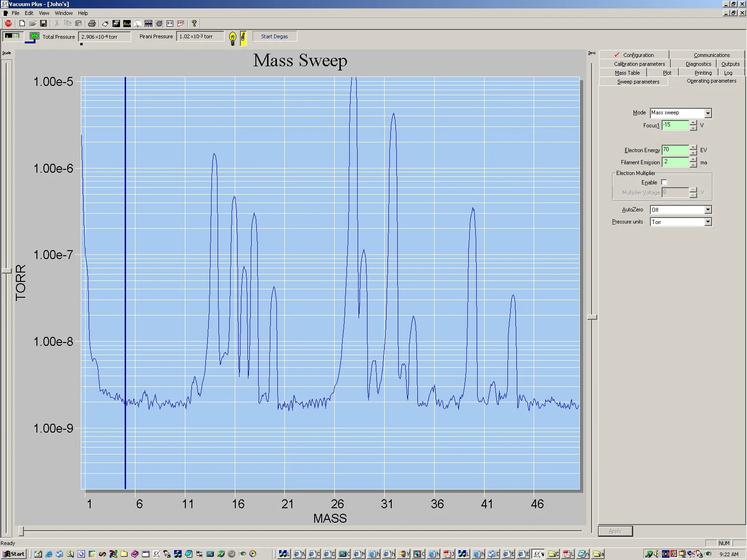Click the Filament Emission value field
747x560 pixels.
coord(675,162)
